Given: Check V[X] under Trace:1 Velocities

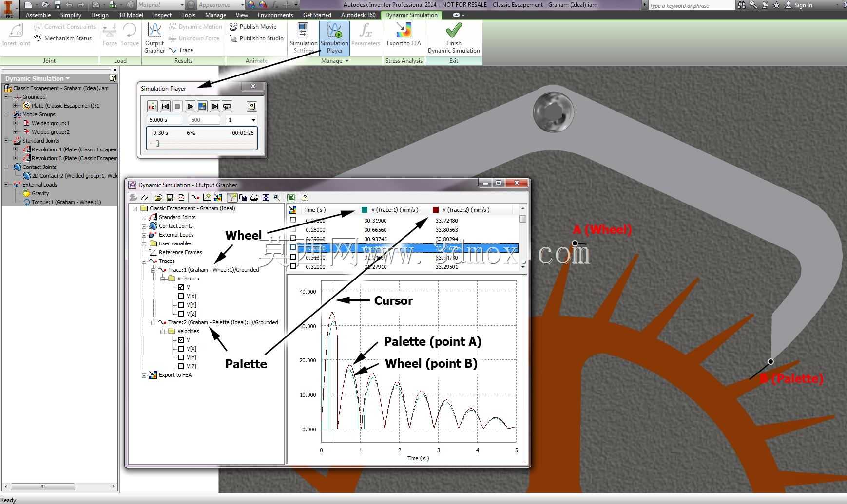Looking at the screenshot, I should (x=181, y=296).
